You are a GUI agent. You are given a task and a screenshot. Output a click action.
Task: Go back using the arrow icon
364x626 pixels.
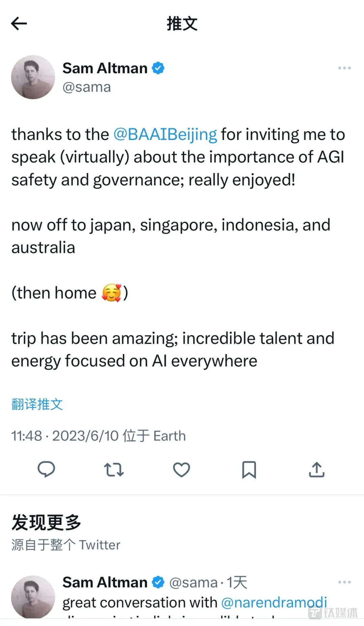19,24
